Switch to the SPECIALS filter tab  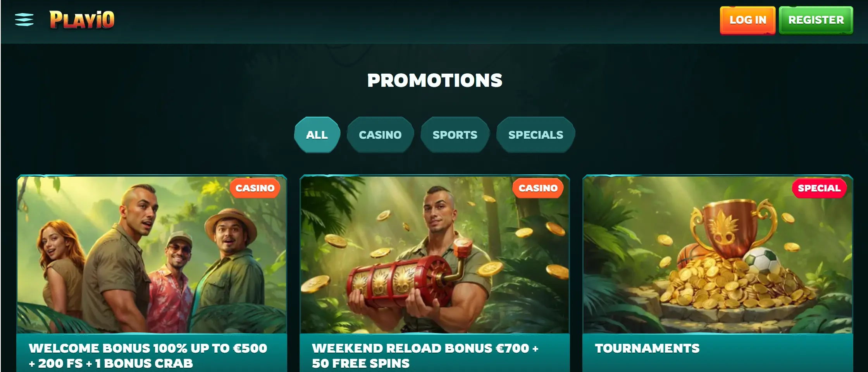point(536,135)
